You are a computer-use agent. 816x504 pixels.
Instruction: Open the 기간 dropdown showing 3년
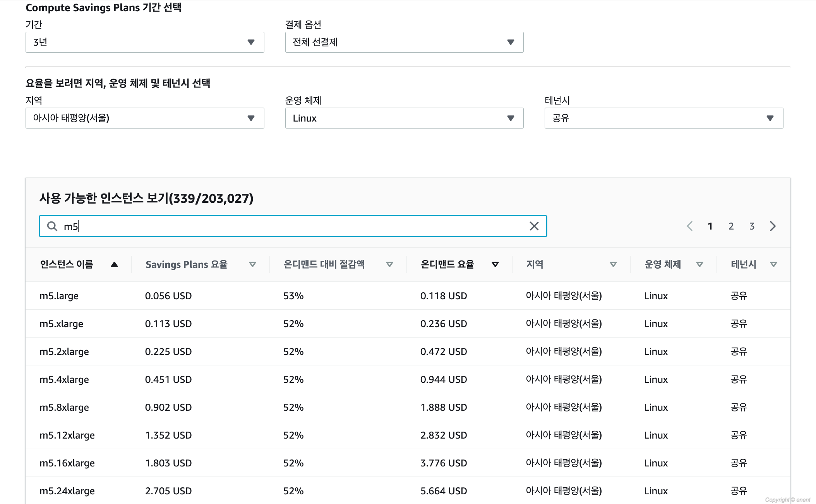tap(145, 42)
